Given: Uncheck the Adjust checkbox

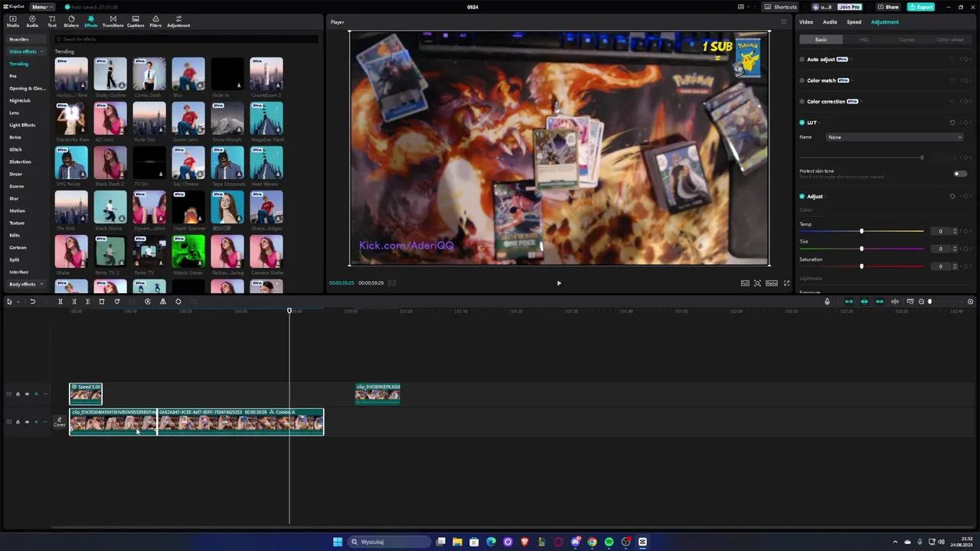Looking at the screenshot, I should pyautogui.click(x=802, y=197).
